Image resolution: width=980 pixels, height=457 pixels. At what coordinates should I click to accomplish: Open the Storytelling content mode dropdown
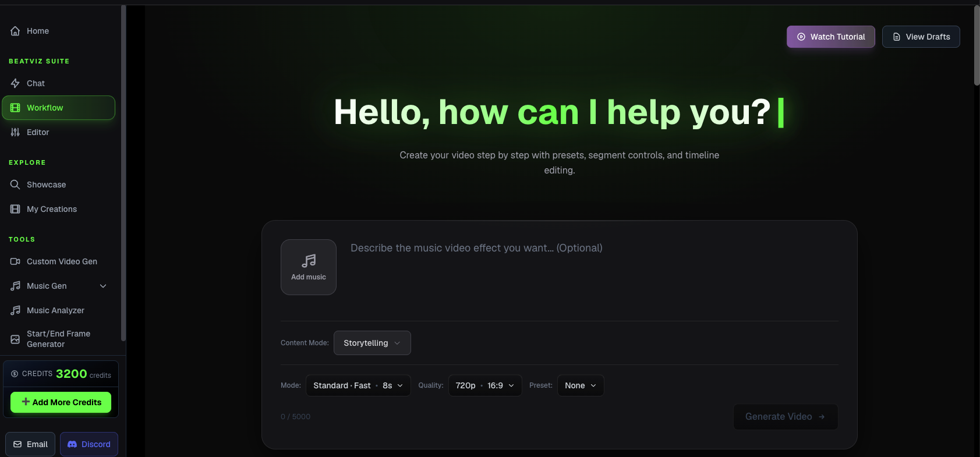pyautogui.click(x=372, y=343)
